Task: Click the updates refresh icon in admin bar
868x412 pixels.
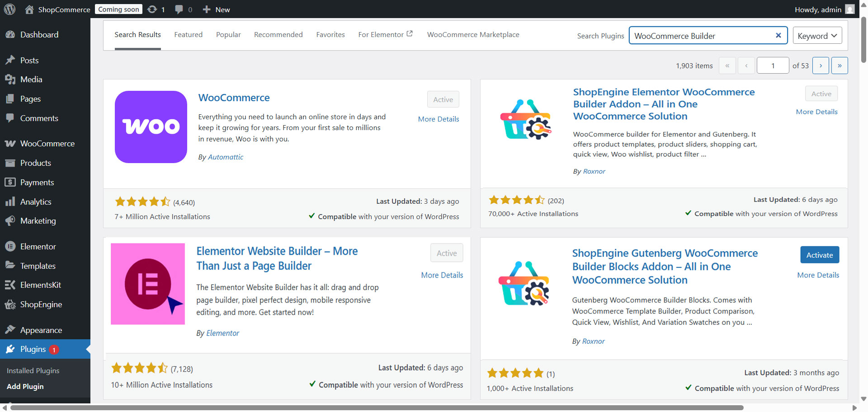Action: (x=151, y=9)
